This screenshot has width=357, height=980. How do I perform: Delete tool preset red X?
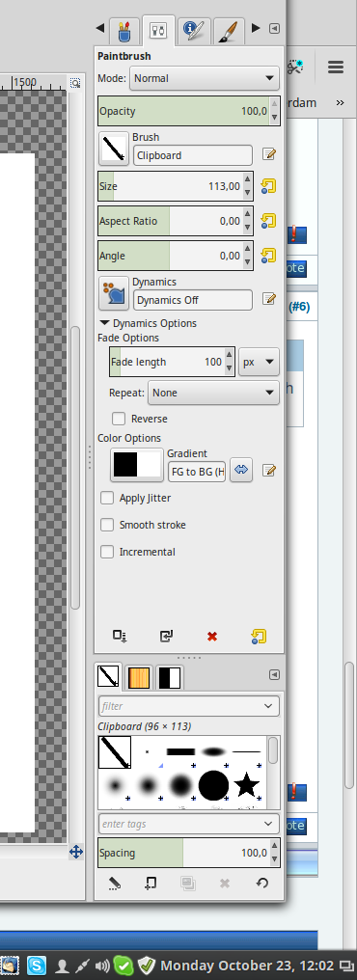point(212,637)
